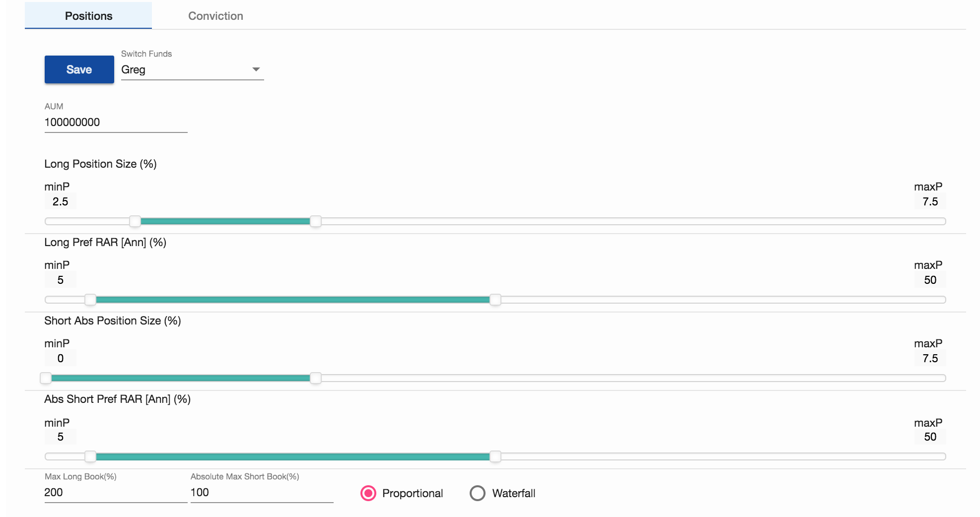Select the Waterfall radio button
980x517 pixels.
tap(478, 493)
